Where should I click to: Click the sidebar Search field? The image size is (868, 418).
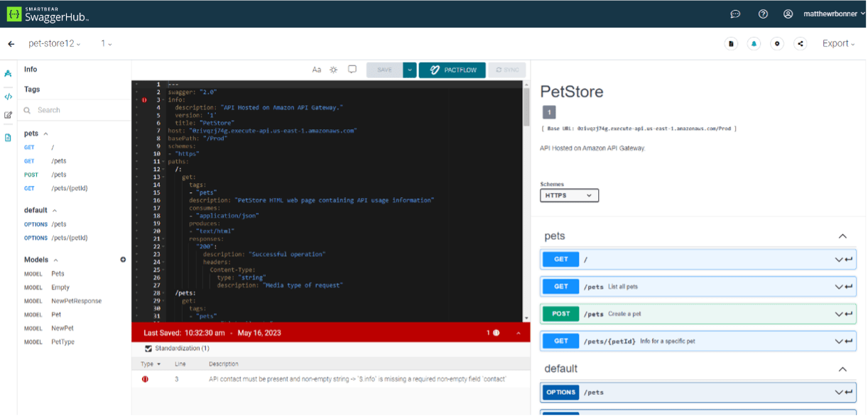[75, 110]
